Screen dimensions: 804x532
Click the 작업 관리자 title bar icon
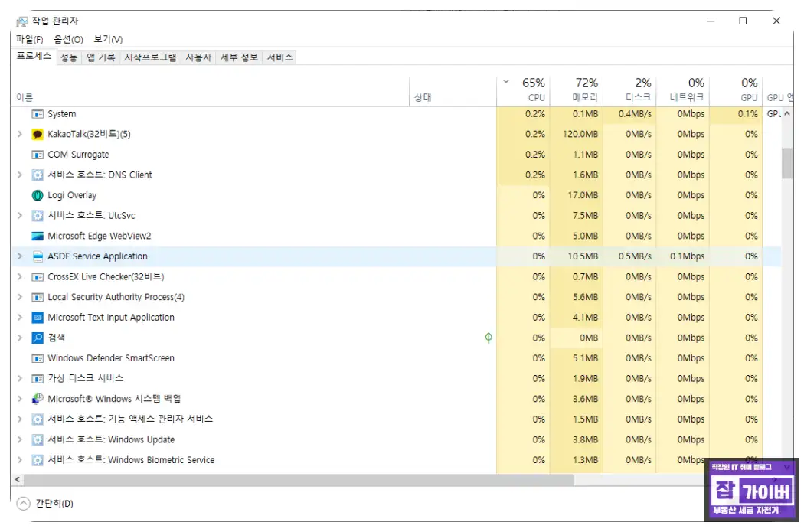click(22, 21)
